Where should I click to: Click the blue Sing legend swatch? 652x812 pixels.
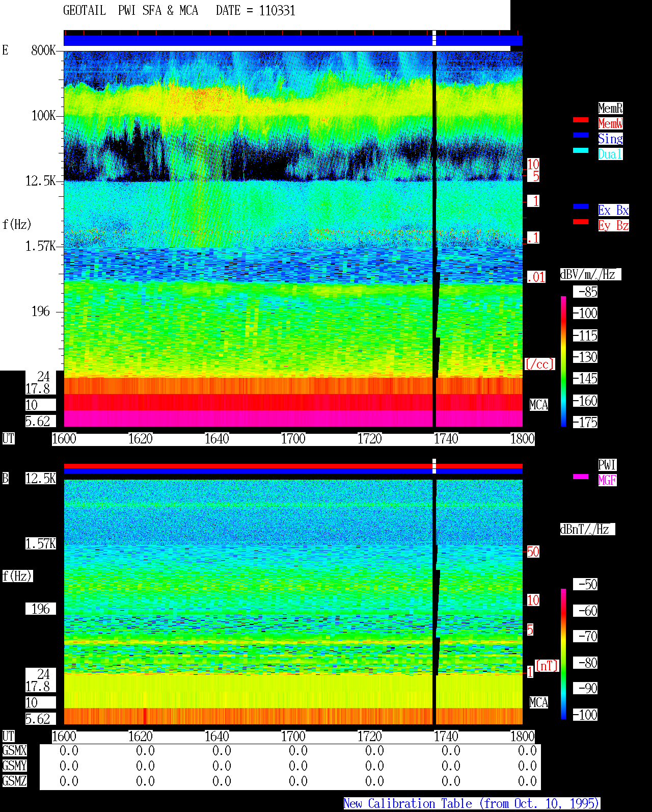581,135
